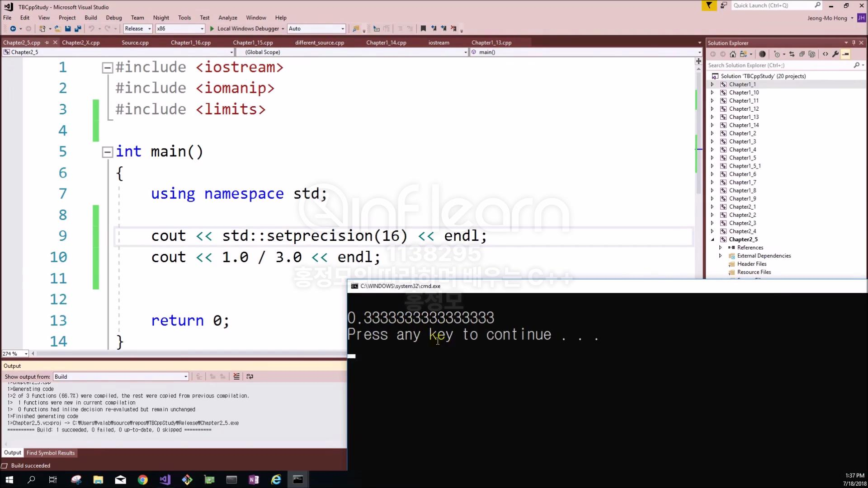Image resolution: width=868 pixels, height=488 pixels.
Task: Switch views icon in Solution Explorer
Action: (x=743, y=54)
